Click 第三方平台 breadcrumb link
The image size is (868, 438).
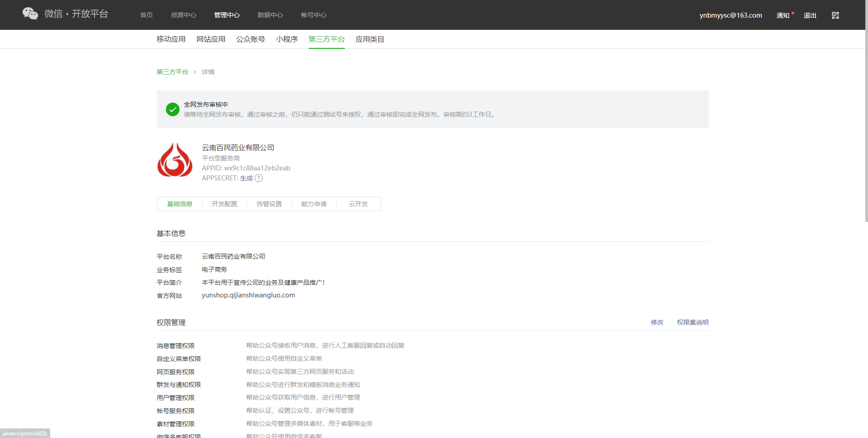coord(172,72)
